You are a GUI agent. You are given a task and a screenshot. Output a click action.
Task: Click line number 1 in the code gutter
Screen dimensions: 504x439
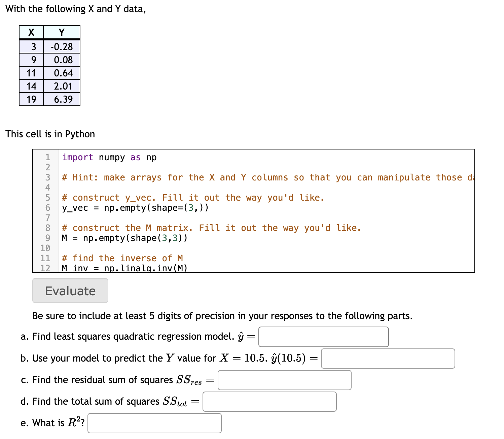point(48,157)
